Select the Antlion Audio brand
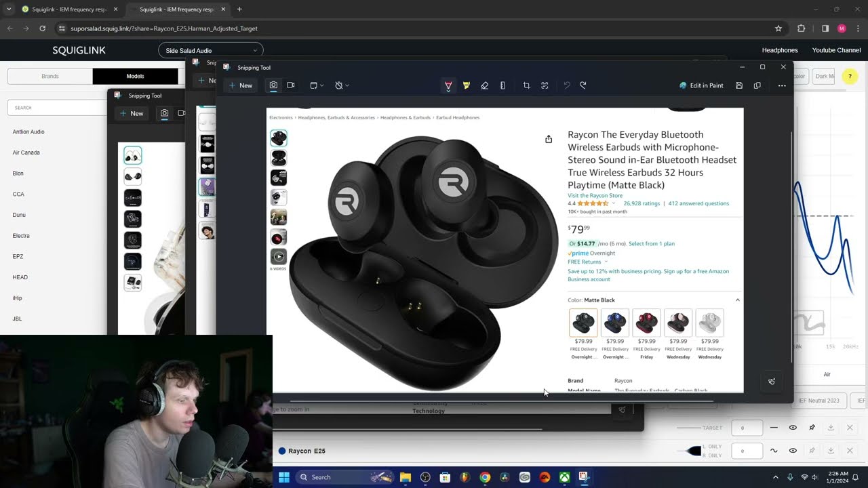 click(x=28, y=132)
